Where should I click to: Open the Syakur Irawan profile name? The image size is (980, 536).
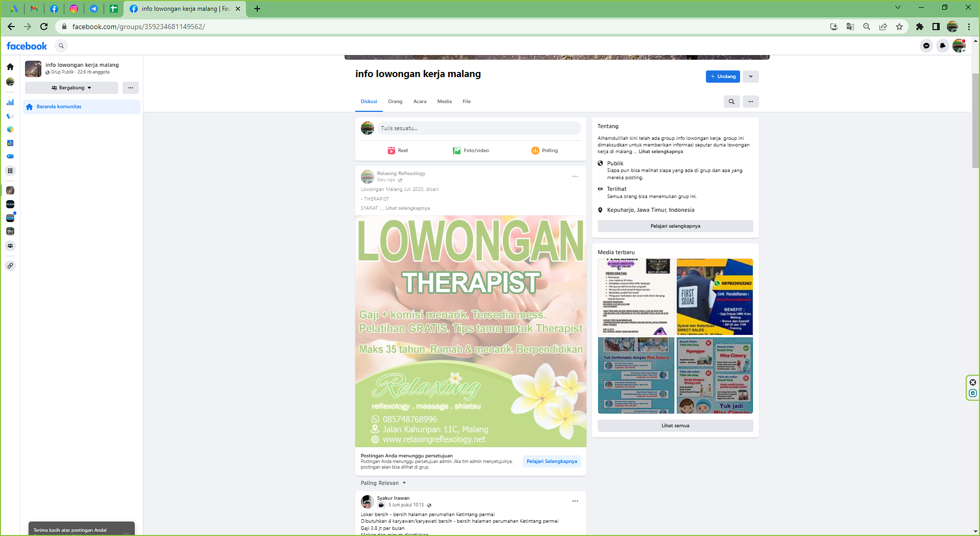click(x=393, y=498)
